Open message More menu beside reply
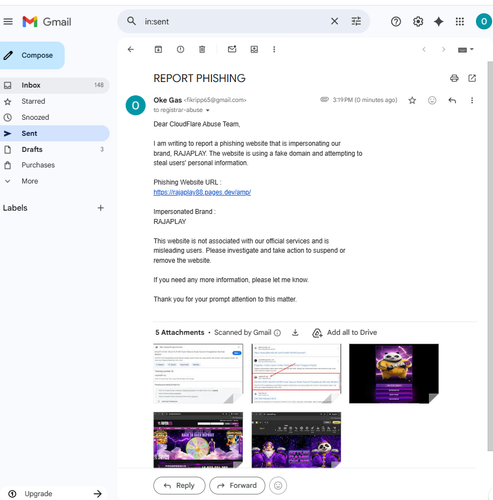493x500 pixels. point(472,100)
